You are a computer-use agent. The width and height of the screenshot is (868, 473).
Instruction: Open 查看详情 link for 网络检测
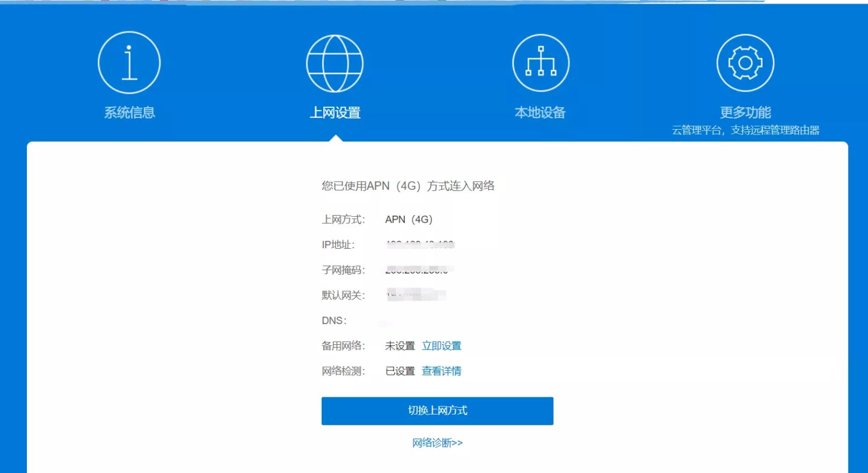coord(441,371)
